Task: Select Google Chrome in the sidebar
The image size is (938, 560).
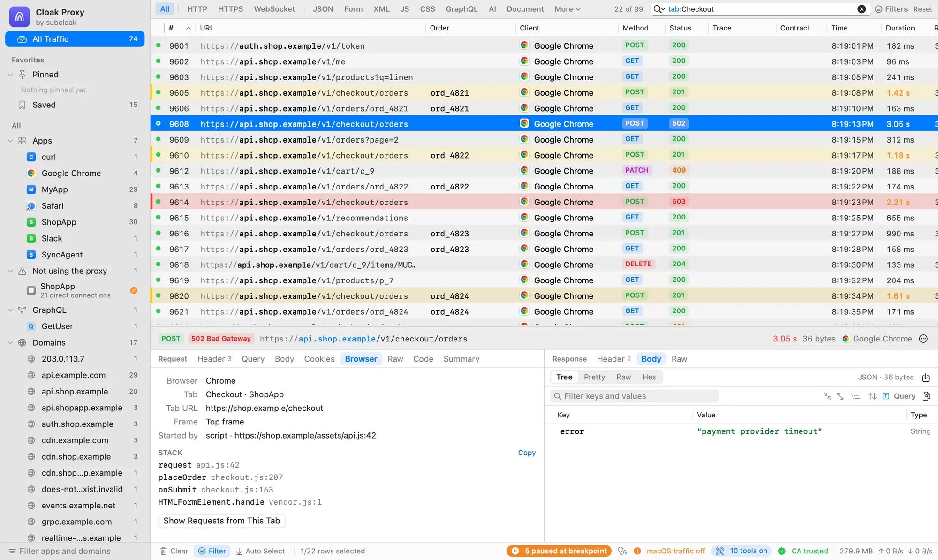Action: point(75,173)
